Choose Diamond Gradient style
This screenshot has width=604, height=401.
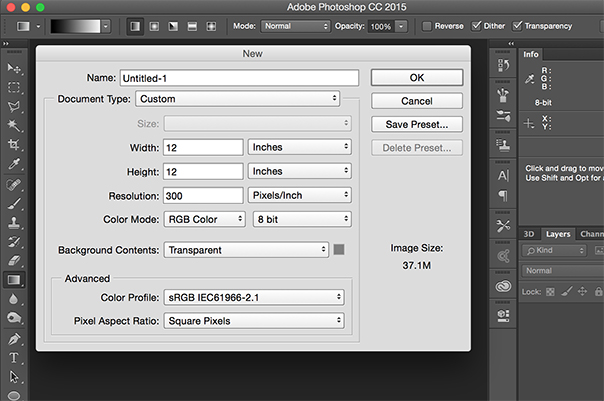pos(211,26)
